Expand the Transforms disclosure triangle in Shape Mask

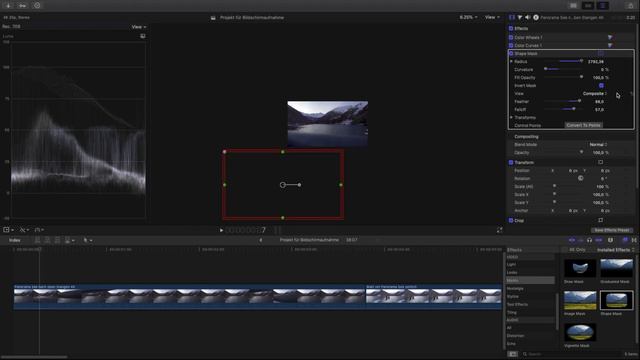[511, 118]
